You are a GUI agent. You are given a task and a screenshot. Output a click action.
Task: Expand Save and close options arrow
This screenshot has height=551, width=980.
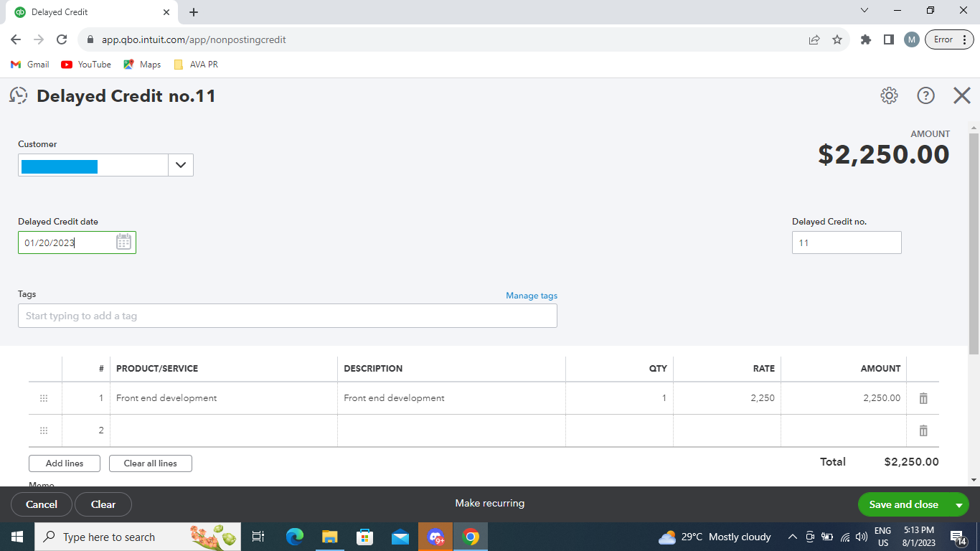[958, 505]
